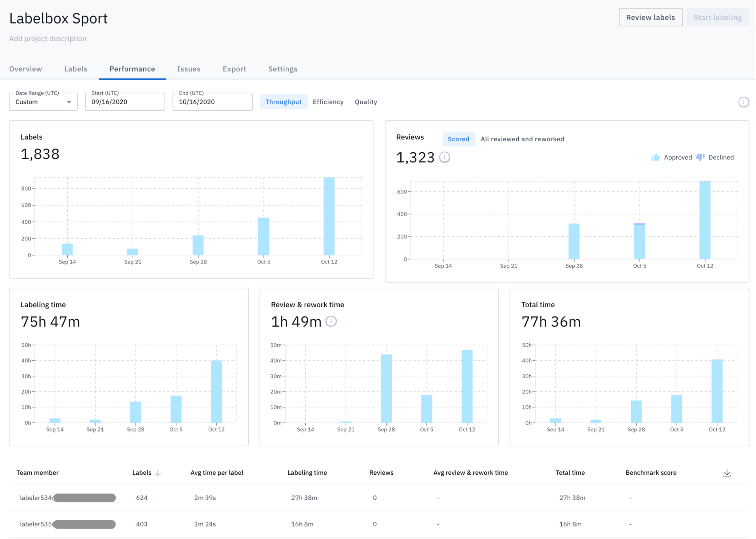Click the Start labeling button

[x=717, y=17]
